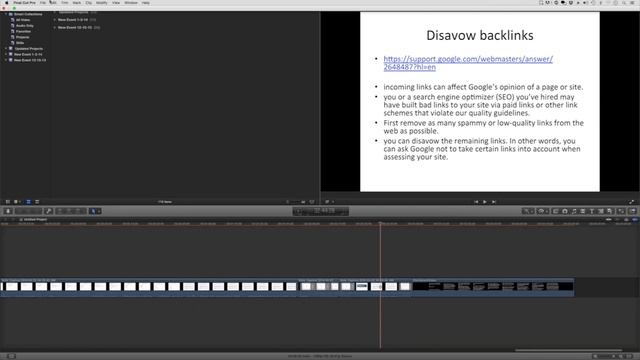Open the File menu
The image size is (640, 360).
43,3
